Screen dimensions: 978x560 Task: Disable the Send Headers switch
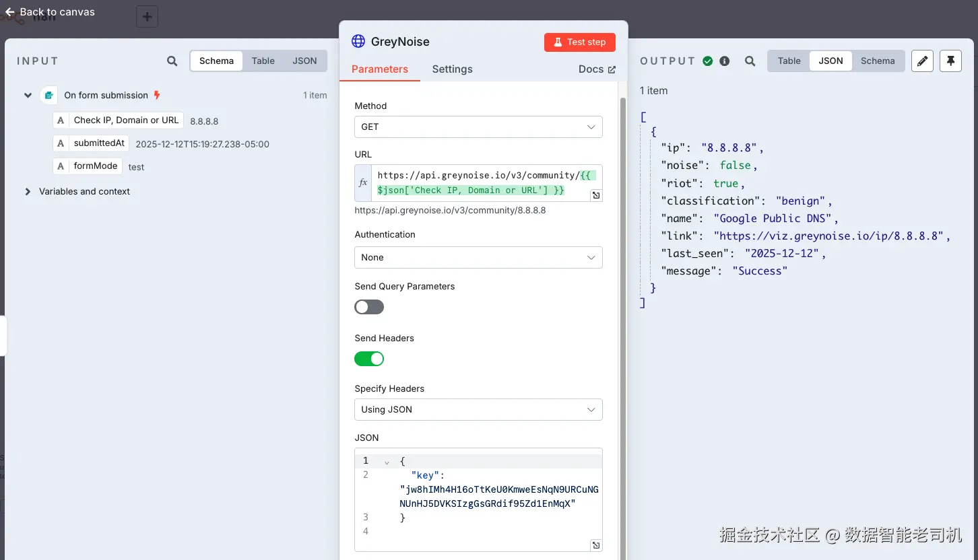369,359
